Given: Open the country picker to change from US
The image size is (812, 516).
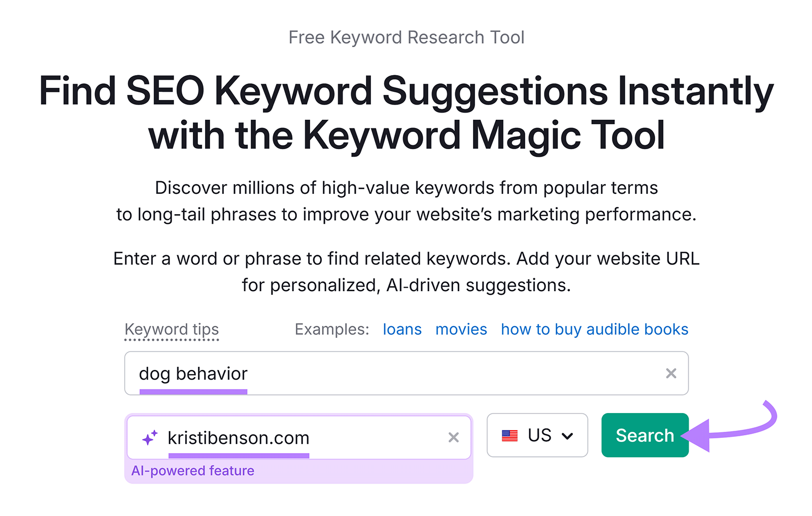Looking at the screenshot, I should 537,435.
